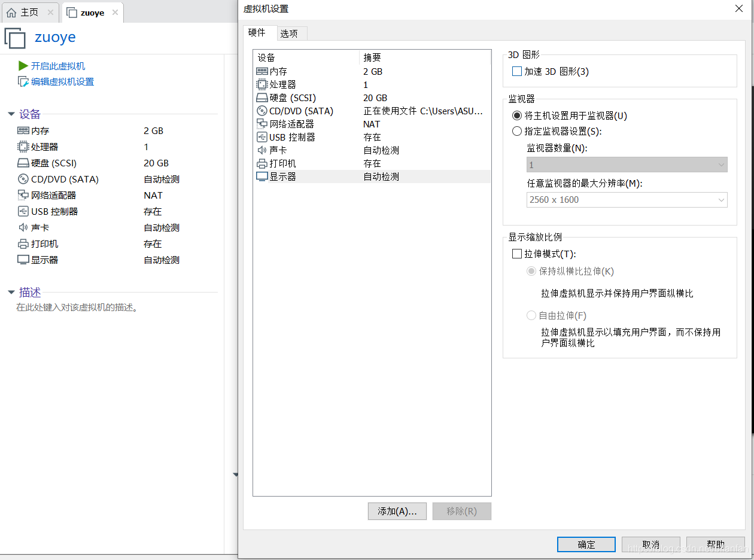Select the 网络适配器 row in dialog list
This screenshot has height=560, width=754.
pos(372,124)
